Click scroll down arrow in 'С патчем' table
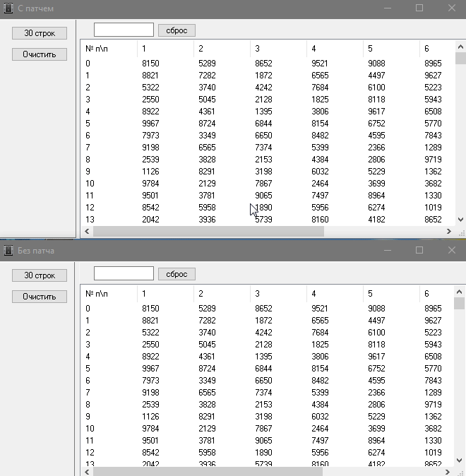Screen dimensions: 466x476 tap(460, 220)
